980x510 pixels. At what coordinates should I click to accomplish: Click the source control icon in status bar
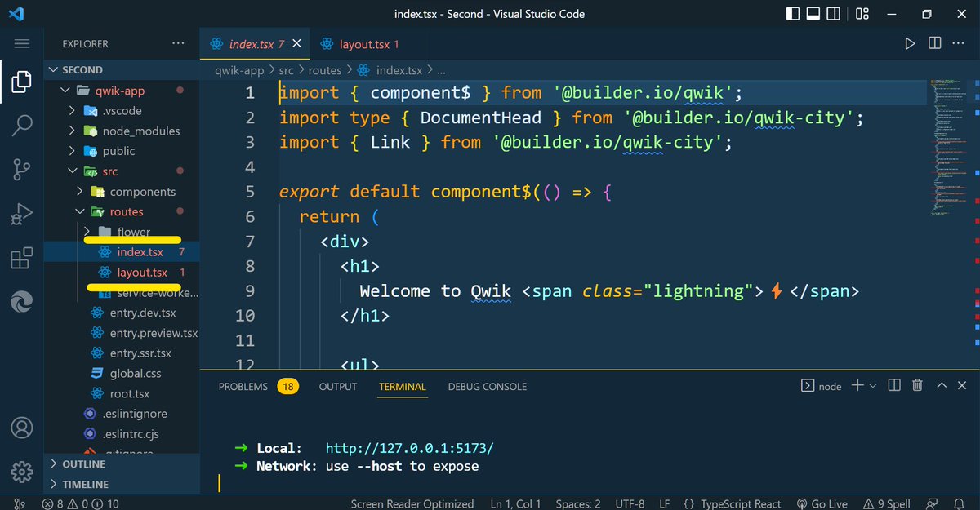coord(20,503)
